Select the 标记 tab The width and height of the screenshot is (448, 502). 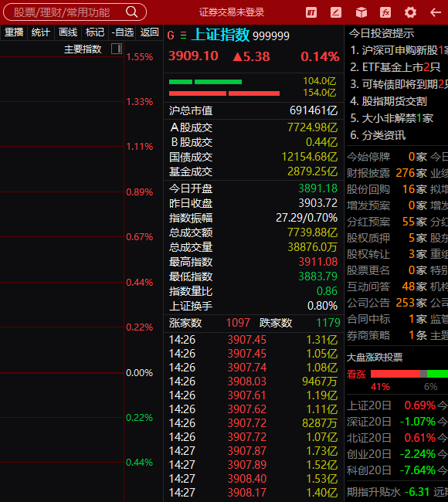pyautogui.click(x=95, y=32)
